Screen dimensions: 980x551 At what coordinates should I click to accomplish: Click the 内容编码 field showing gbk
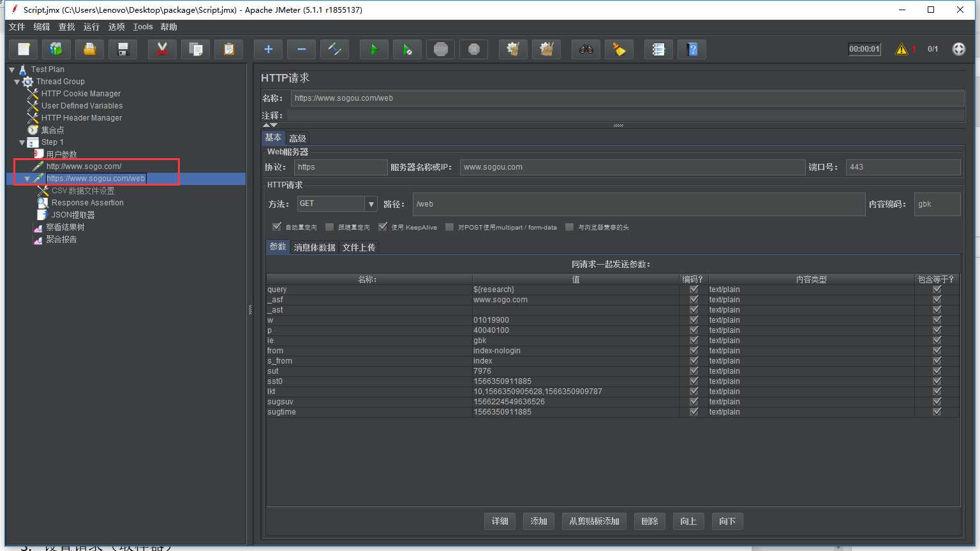click(937, 204)
